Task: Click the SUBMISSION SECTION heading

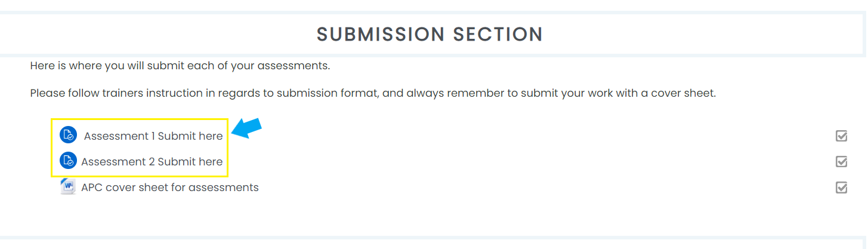Action: 430,34
